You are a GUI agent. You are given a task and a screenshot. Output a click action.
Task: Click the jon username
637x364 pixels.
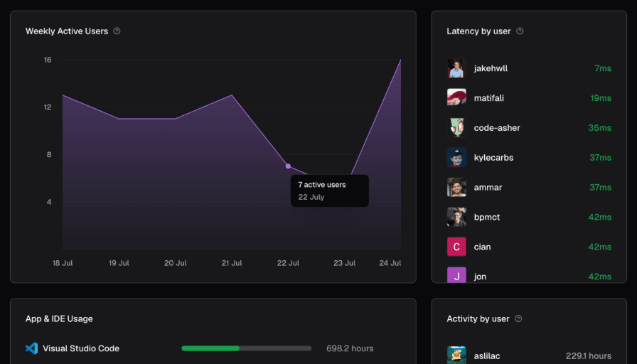coord(480,277)
